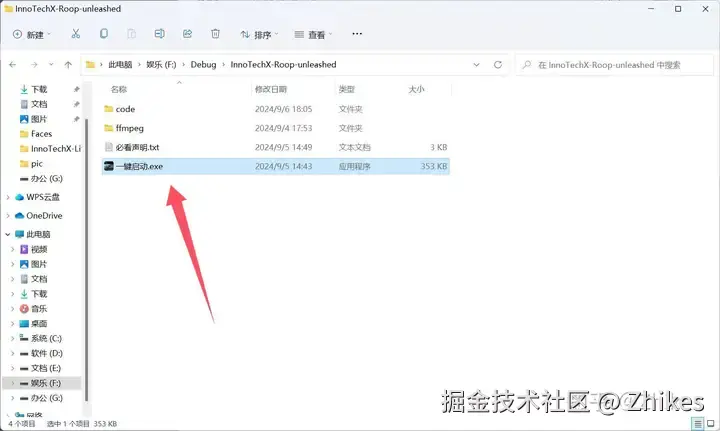Click the Rename icon in toolbar
The image size is (720, 431).
159,34
